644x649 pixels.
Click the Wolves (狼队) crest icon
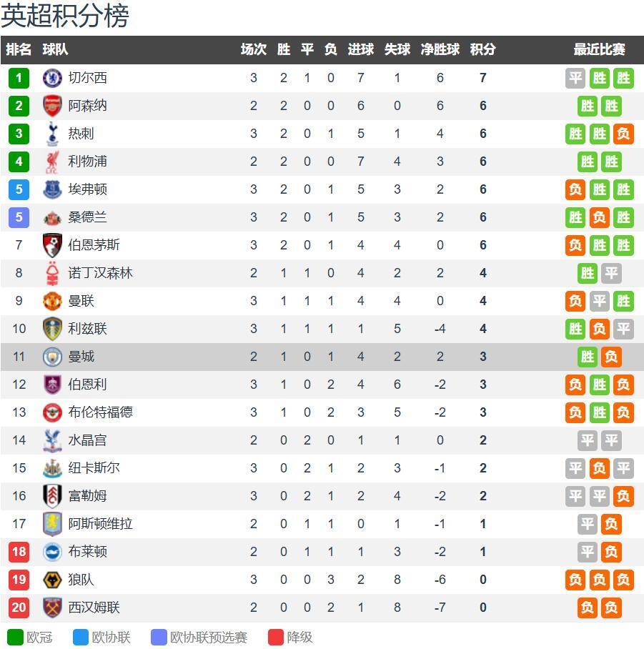[52, 580]
